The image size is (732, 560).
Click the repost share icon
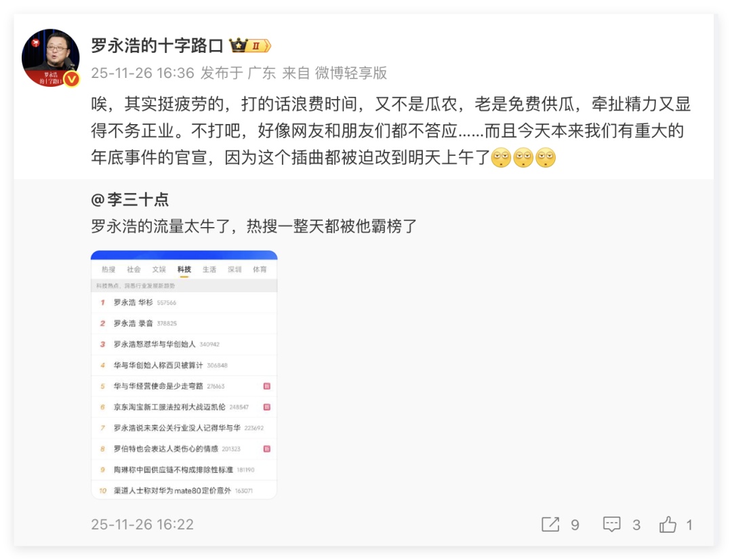pyautogui.click(x=550, y=524)
